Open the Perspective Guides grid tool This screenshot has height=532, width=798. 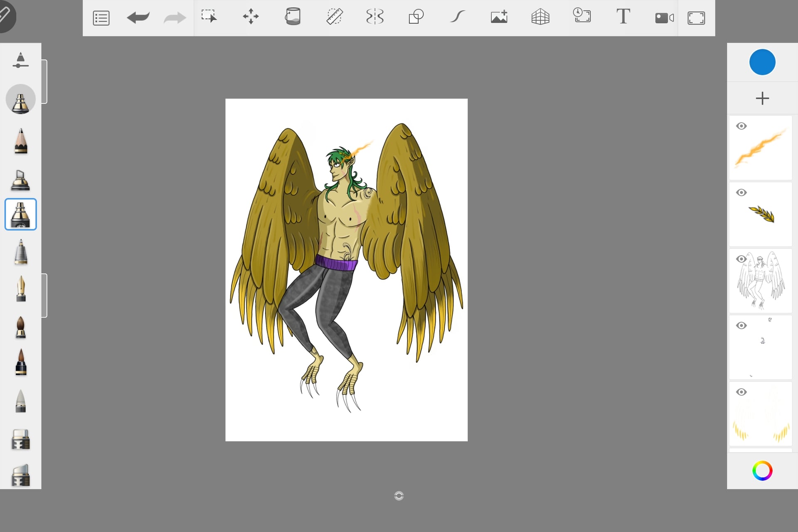(x=540, y=17)
